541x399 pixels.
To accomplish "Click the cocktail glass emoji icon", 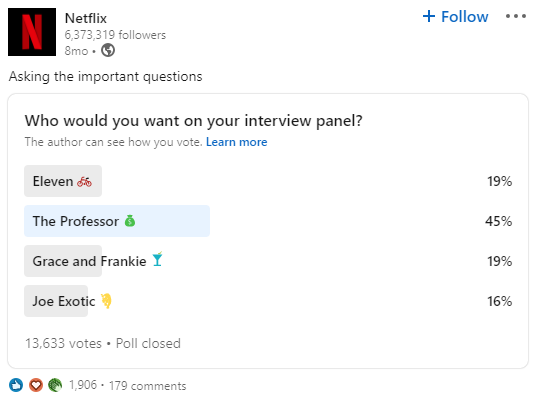I will point(157,259).
